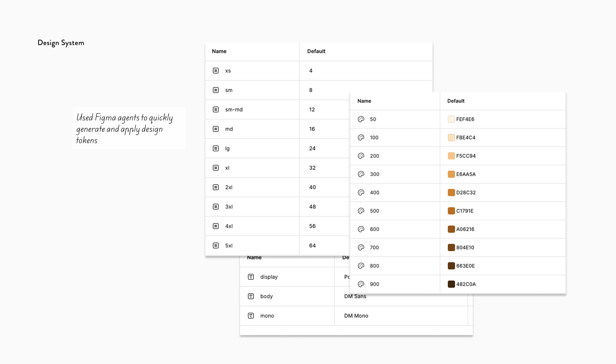Click the number icon next to sm-md

click(x=216, y=109)
